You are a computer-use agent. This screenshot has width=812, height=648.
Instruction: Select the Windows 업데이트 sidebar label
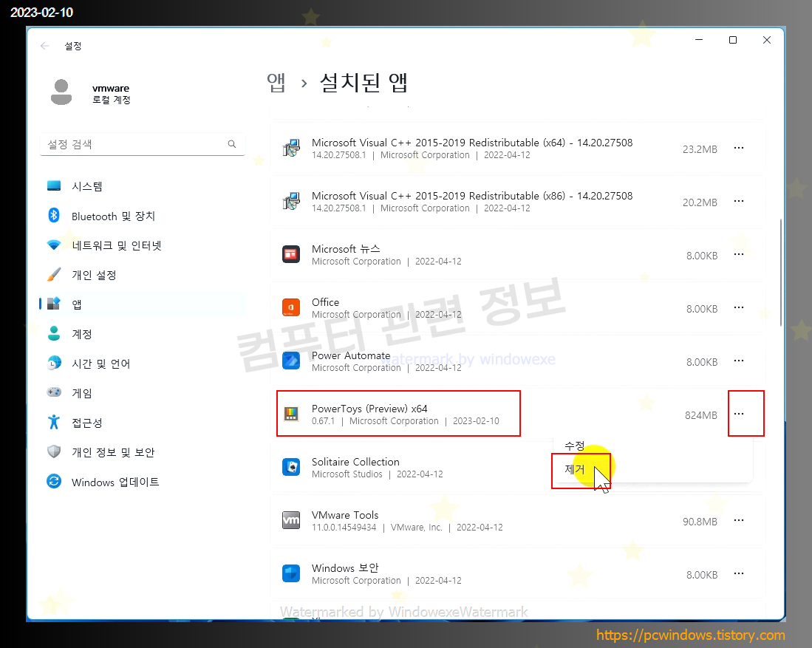tap(115, 482)
